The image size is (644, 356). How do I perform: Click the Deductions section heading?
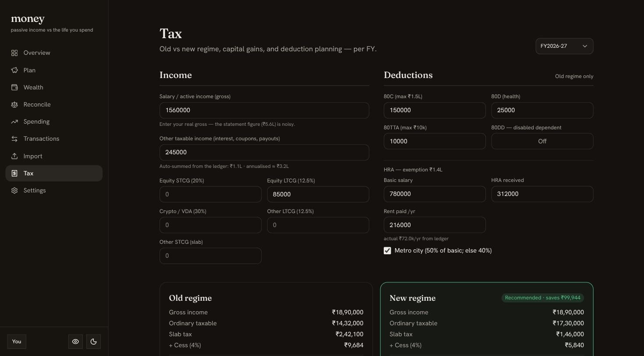click(408, 75)
